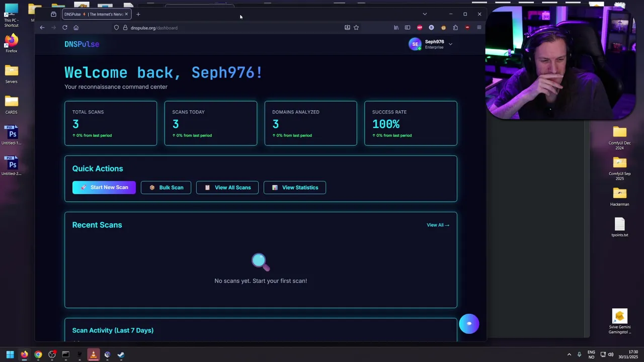Click the Scan Activity (Last 7 Days) heading

click(113, 330)
